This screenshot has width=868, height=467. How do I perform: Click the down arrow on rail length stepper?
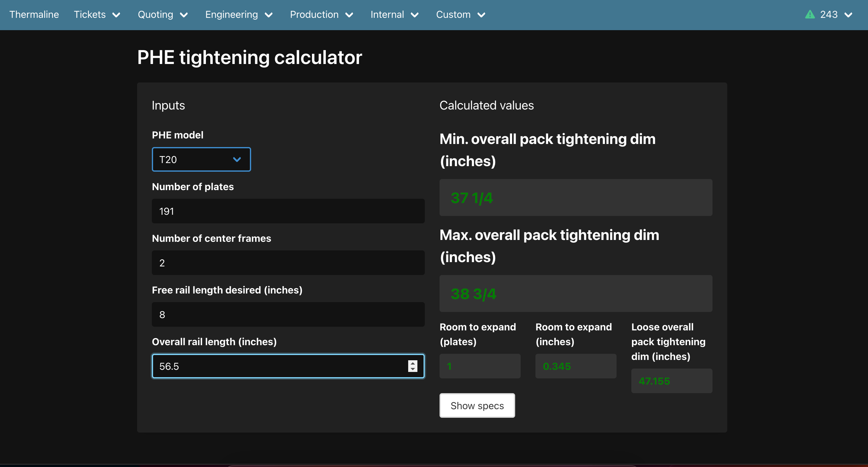[x=413, y=369]
